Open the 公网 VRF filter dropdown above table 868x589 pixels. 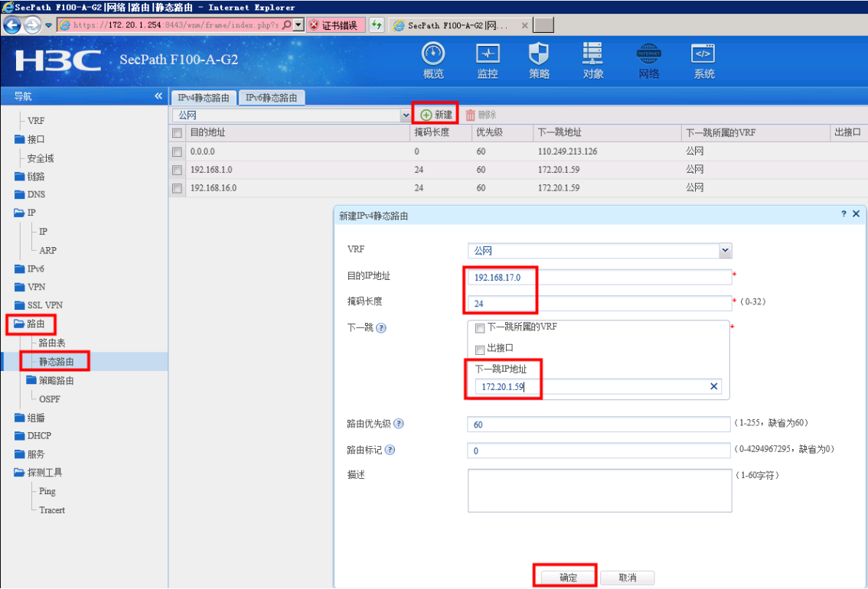click(406, 115)
